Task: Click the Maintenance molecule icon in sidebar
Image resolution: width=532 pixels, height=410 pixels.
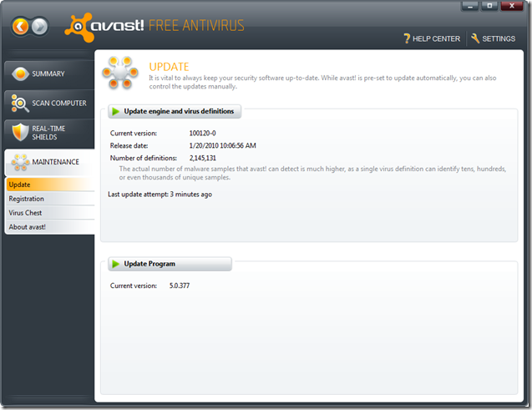Action: click(x=20, y=162)
